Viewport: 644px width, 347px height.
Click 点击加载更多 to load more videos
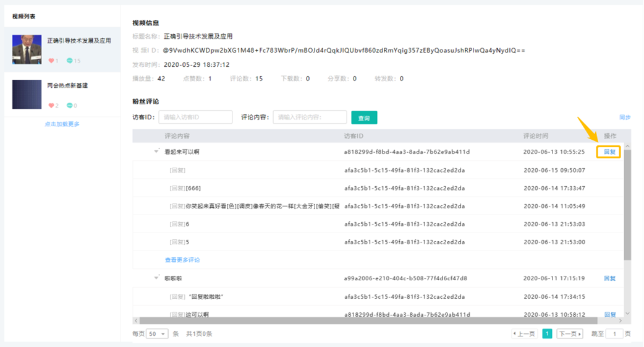[x=62, y=124]
